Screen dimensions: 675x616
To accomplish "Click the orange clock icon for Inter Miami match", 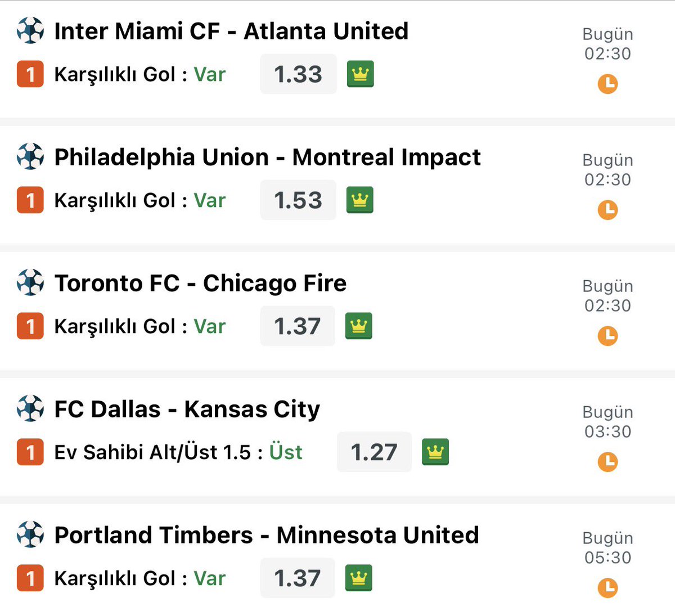I will pos(607,84).
